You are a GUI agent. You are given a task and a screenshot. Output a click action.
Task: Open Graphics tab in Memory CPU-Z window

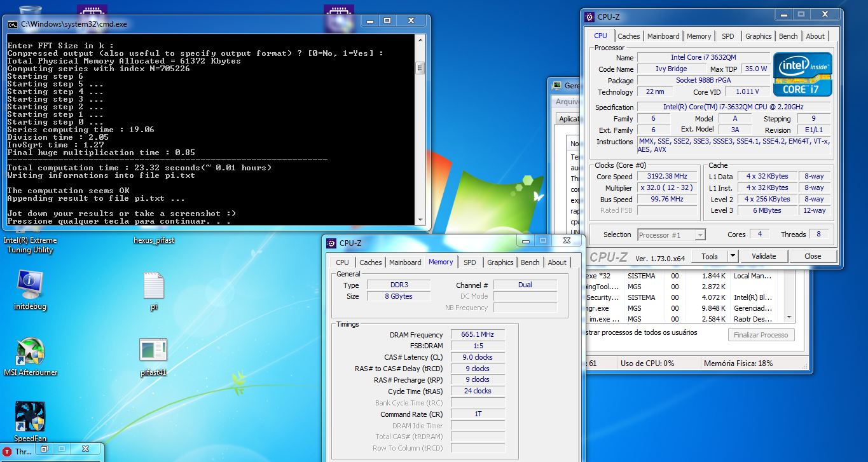[x=500, y=262]
